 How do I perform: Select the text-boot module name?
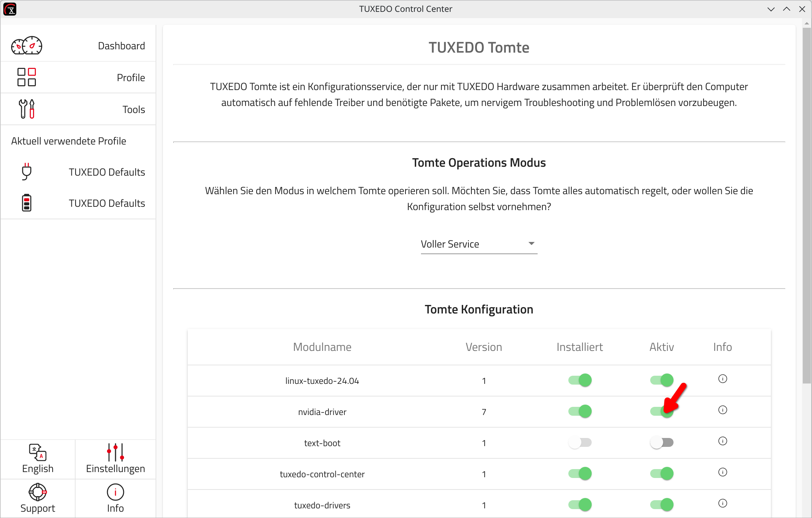pyautogui.click(x=322, y=443)
